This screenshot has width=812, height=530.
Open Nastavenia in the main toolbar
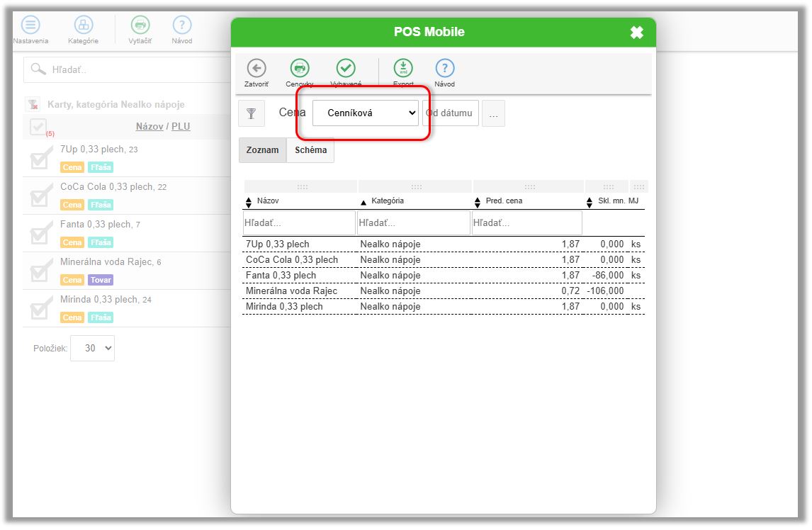tap(30, 26)
